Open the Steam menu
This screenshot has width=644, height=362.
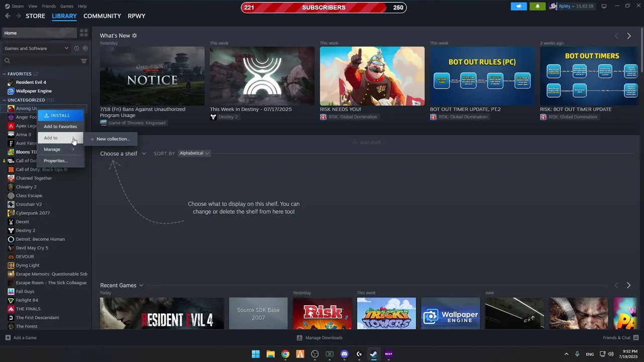pos(17,6)
